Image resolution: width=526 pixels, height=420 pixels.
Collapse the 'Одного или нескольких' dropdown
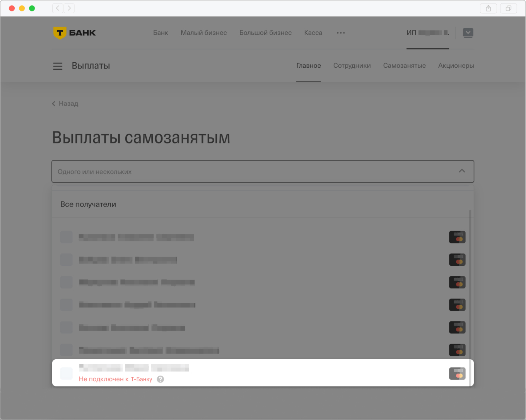pos(462,171)
